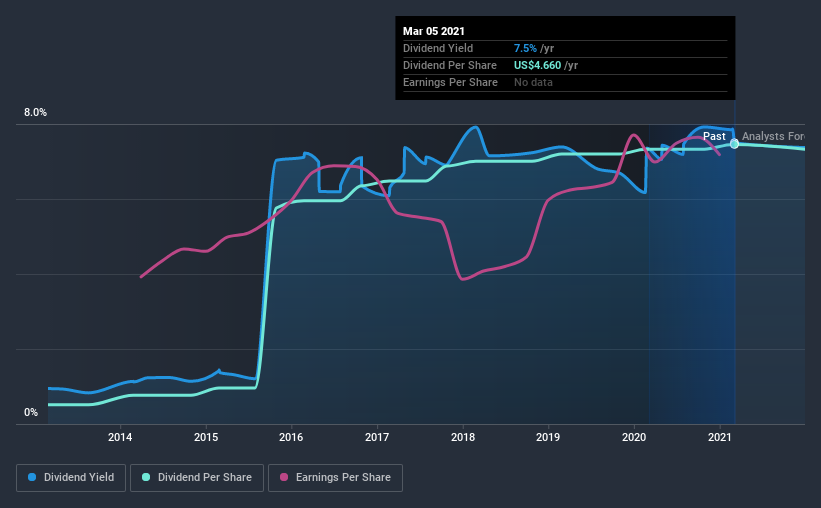Click the 2015 x-axis label
Screen dimensions: 821x508
[x=206, y=437]
